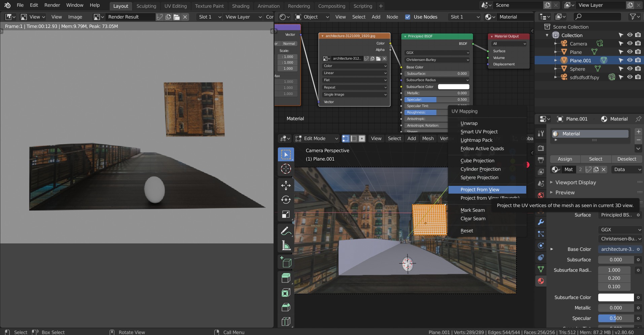Click Subsurface Color swatch in properties
The width and height of the screenshot is (644, 335).
pos(616,297)
